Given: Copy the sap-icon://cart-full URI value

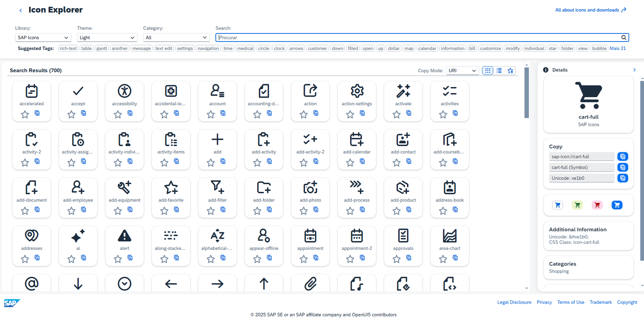Looking at the screenshot, I should (x=623, y=156).
